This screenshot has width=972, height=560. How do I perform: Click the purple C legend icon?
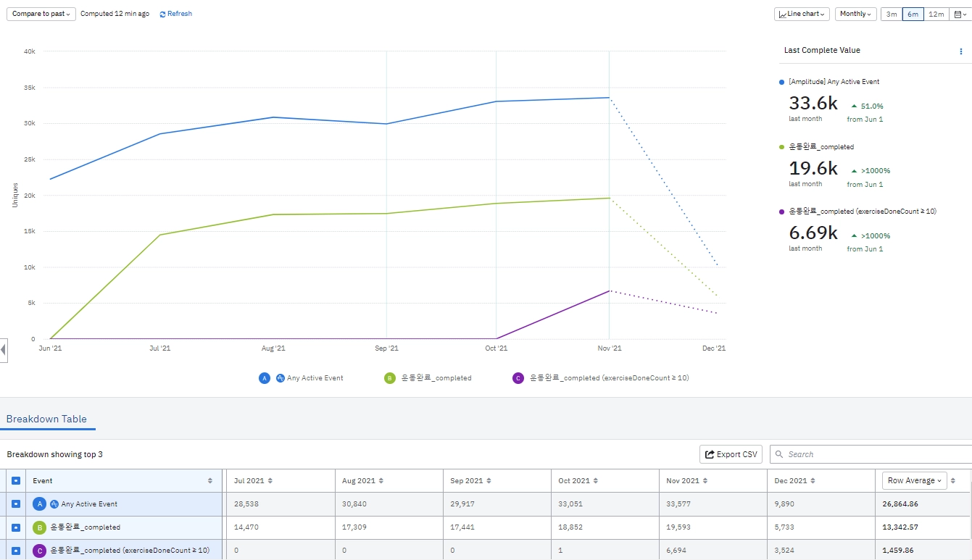[518, 378]
